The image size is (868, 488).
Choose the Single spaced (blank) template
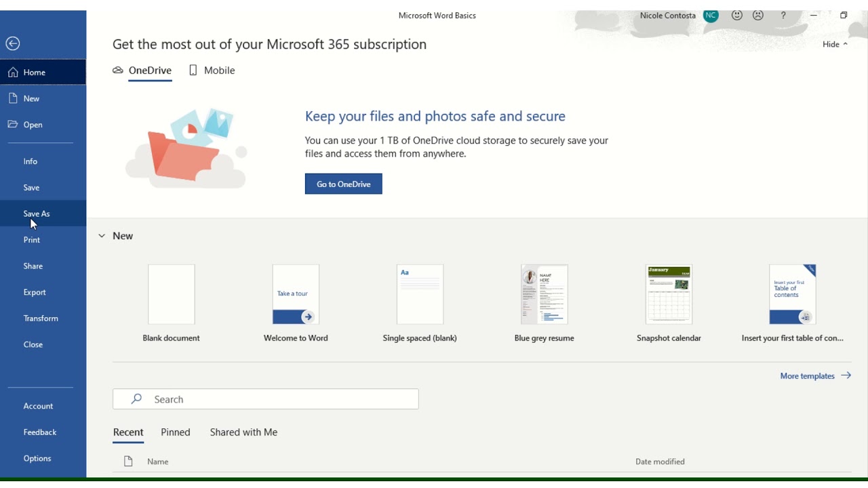click(420, 303)
